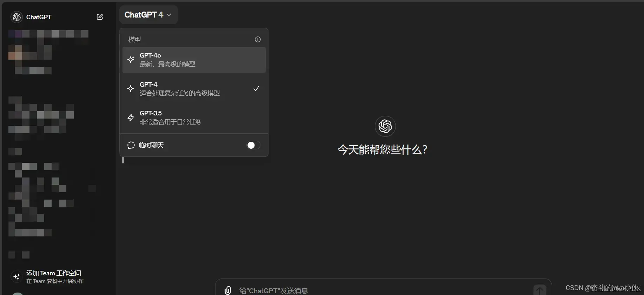644x295 pixels.
Task: Click the sparkles icon beside 添加 Team 工作空间
Action: click(16, 277)
